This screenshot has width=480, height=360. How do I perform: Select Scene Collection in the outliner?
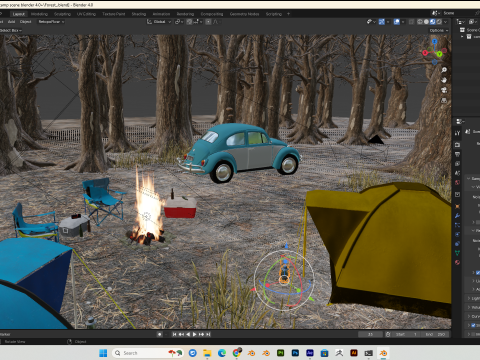pos(470,30)
